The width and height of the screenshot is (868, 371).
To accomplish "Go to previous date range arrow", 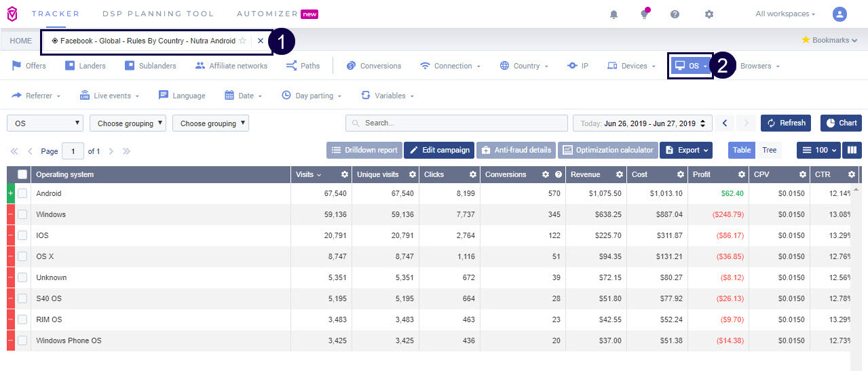I will 725,123.
